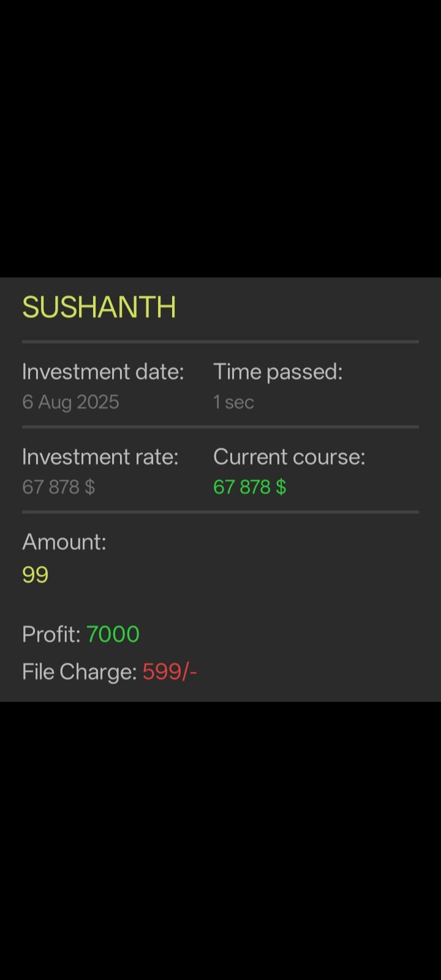Image resolution: width=441 pixels, height=980 pixels.
Task: Click the 1 sec elapsed time value
Action: [233, 402]
